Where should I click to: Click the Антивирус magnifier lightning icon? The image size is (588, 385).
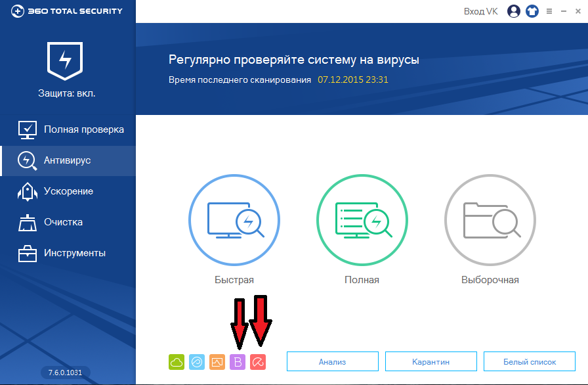click(x=28, y=160)
